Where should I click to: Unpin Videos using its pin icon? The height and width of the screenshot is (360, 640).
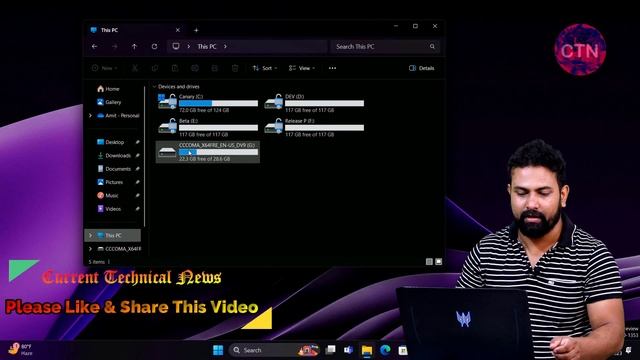pos(138,209)
